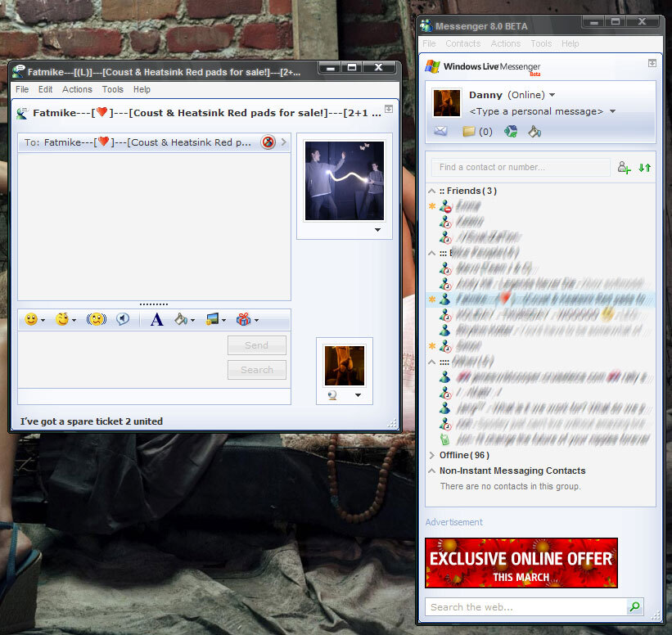
Task: Open the paint bucket color scheme picker
Action: tap(534, 131)
